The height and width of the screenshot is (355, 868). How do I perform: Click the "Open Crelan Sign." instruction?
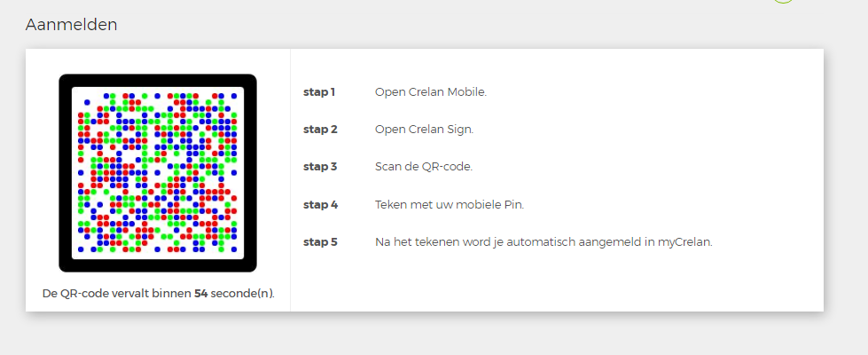tap(424, 129)
